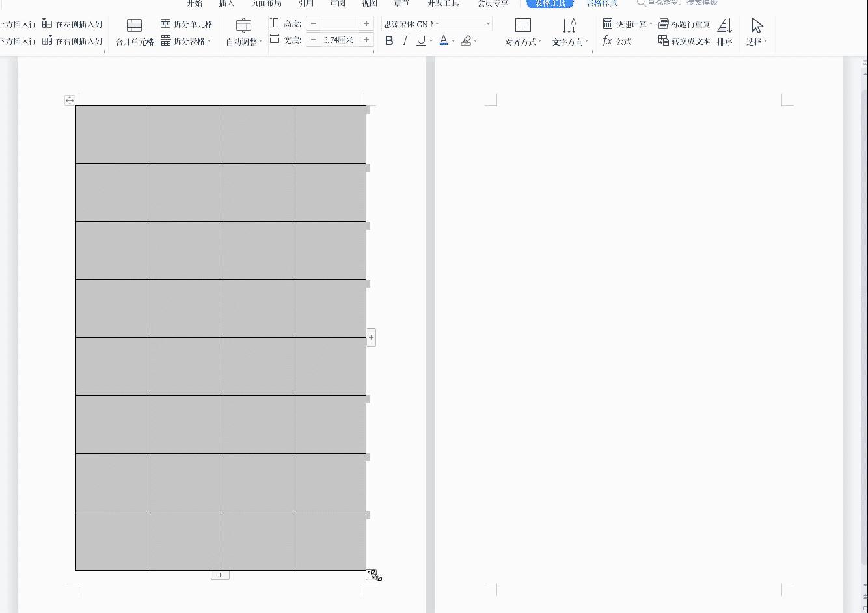Switch to the Table Style (表格样式) tab

tap(602, 3)
